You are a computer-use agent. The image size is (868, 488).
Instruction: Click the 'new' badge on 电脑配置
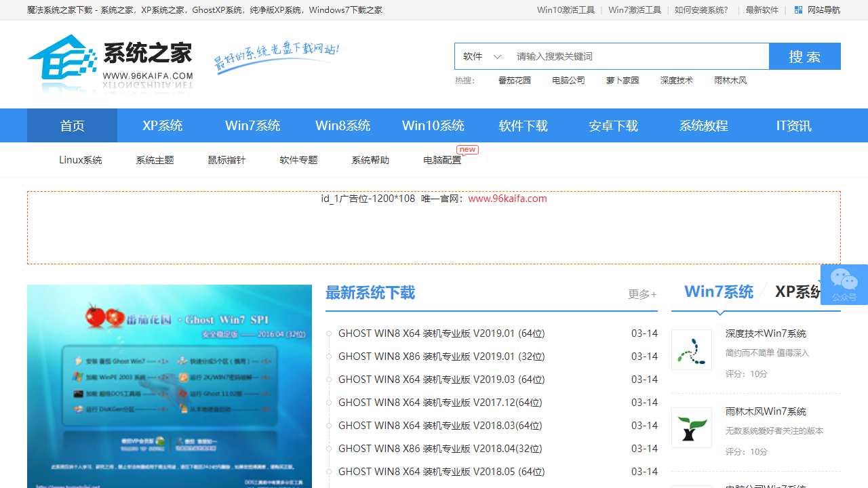pos(467,150)
